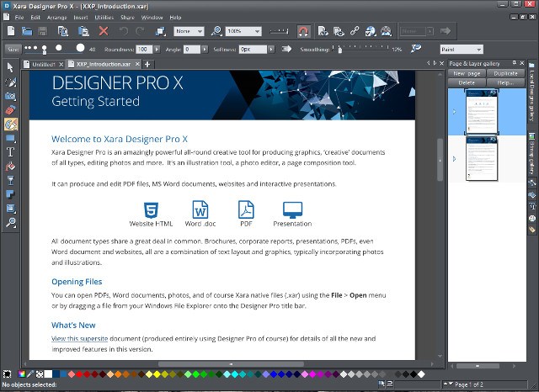Click the Duplicate page button
This screenshot has height=392, width=539.
tap(504, 74)
